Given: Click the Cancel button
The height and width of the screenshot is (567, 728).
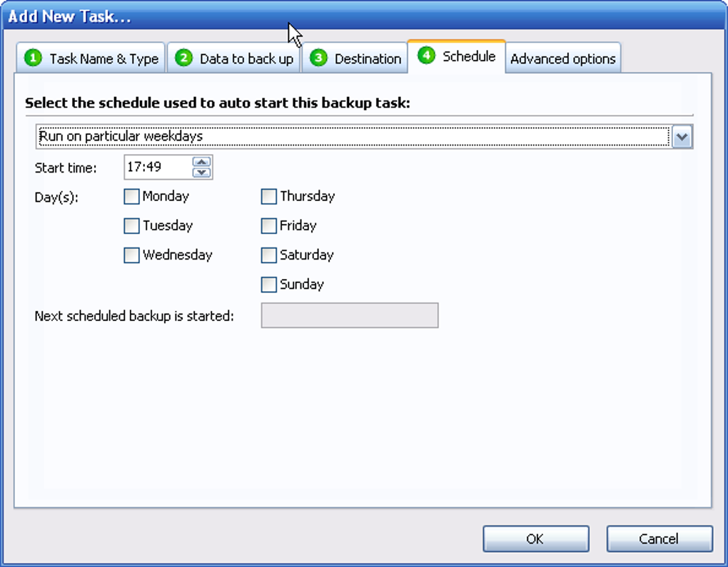Looking at the screenshot, I should pyautogui.click(x=659, y=539).
